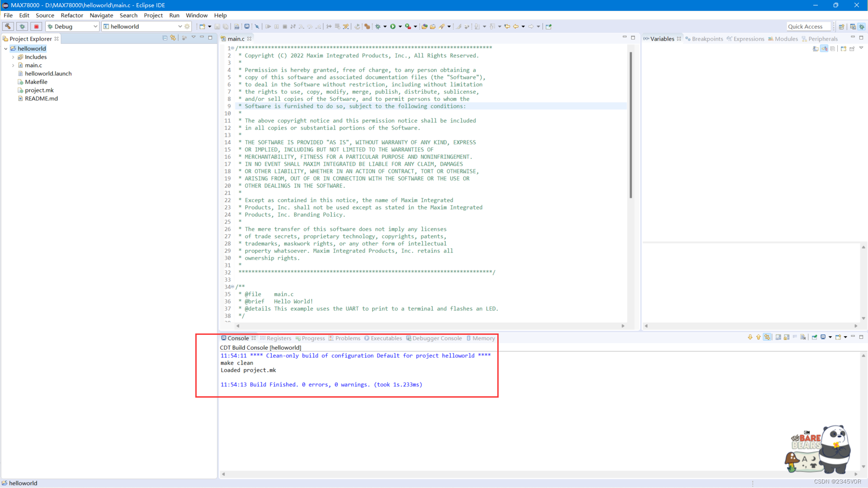Open the Refactor menu
868x488 pixels.
pos(72,15)
